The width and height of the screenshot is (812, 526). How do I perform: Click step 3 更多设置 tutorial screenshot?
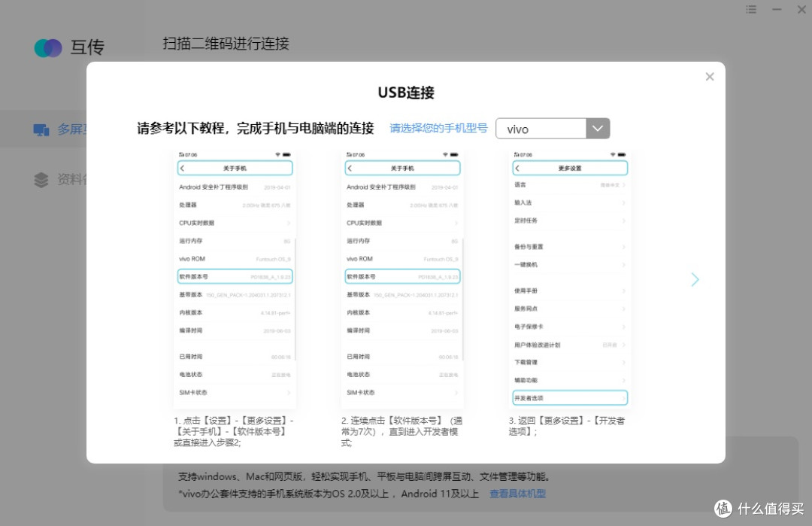[x=570, y=279]
